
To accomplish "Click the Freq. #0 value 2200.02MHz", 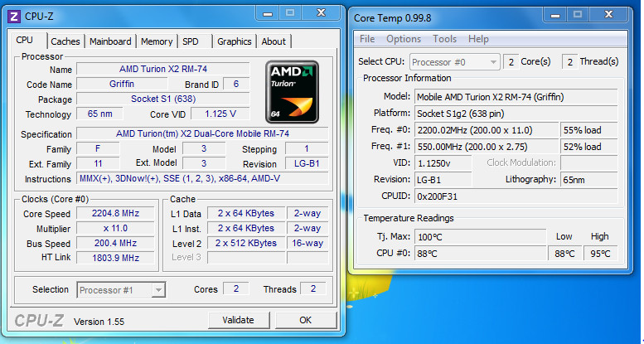I will [x=487, y=130].
